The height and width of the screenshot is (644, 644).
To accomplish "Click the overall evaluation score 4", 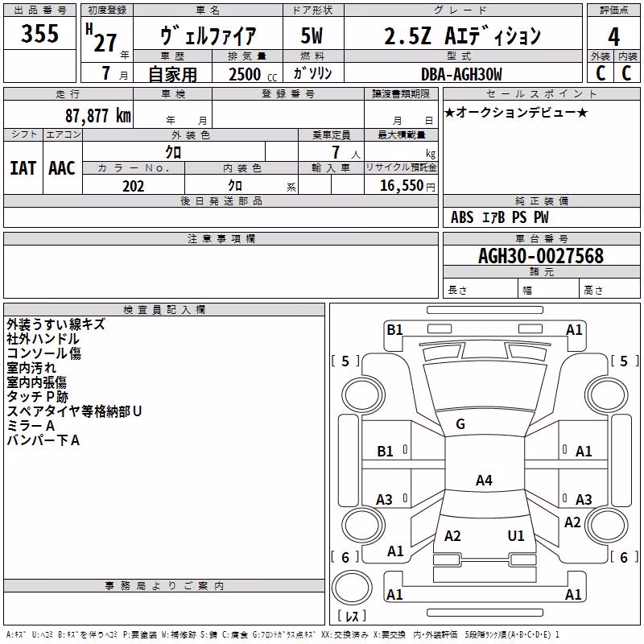I will tap(613, 36).
